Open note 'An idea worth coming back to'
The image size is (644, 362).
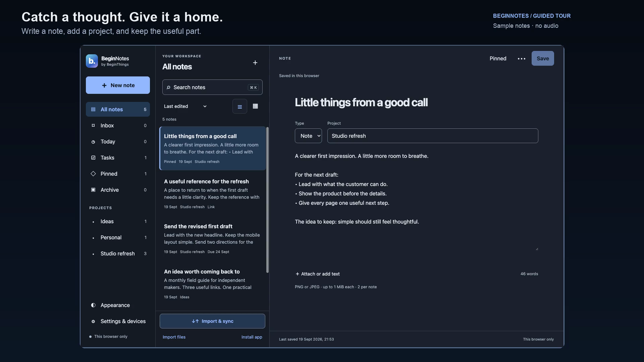(213, 284)
